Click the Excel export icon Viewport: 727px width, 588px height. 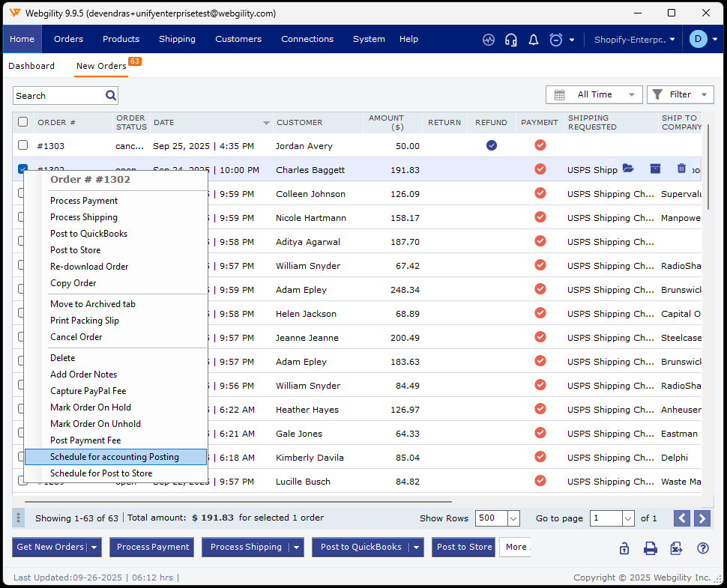coord(676,548)
